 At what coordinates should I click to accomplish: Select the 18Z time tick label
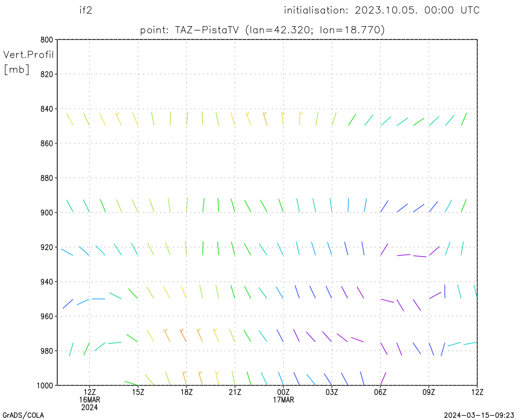pos(186,392)
